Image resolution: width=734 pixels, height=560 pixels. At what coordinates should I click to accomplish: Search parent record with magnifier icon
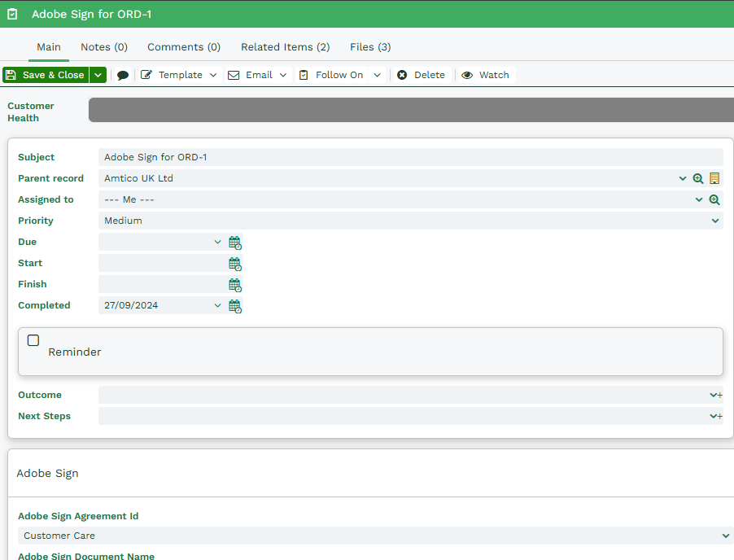pos(698,178)
